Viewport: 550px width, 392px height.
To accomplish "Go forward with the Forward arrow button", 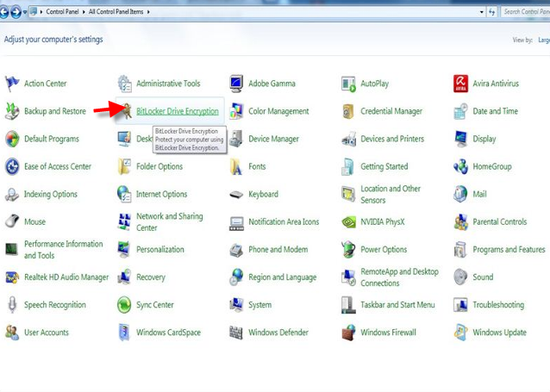I will tap(16, 12).
